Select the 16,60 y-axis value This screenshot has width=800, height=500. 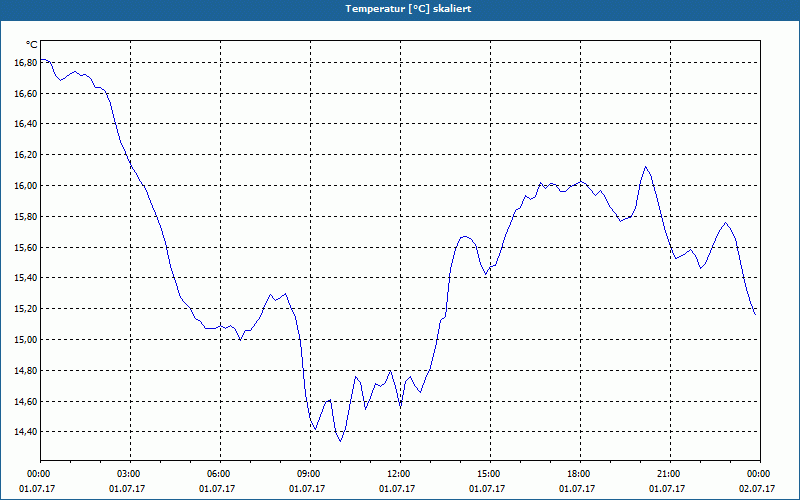(x=26, y=93)
